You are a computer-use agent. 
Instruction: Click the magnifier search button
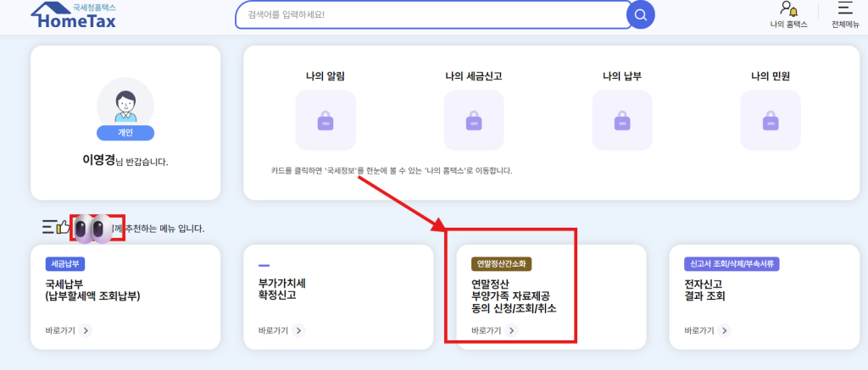[x=641, y=14]
